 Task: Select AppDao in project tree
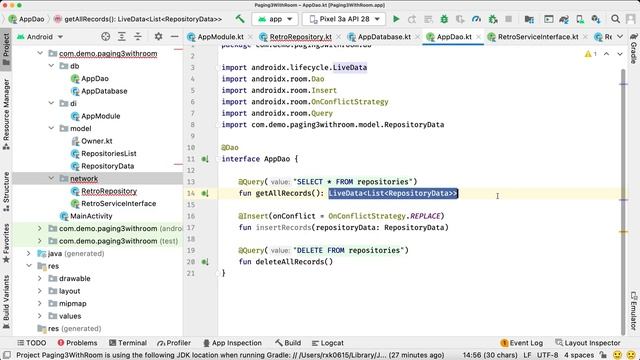90,78
